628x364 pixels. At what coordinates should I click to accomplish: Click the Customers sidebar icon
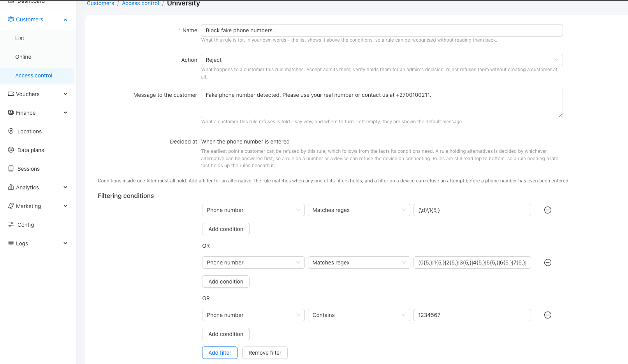(11, 19)
